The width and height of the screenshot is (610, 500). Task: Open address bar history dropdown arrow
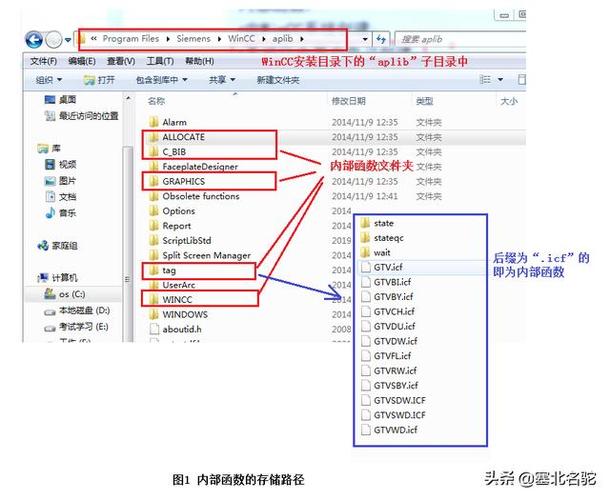coord(365,39)
